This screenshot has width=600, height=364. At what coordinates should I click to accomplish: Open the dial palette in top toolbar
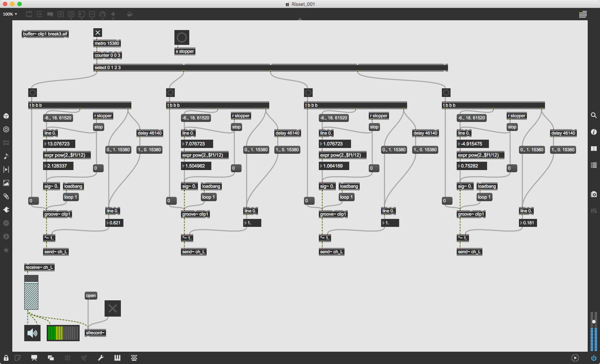point(103,14)
